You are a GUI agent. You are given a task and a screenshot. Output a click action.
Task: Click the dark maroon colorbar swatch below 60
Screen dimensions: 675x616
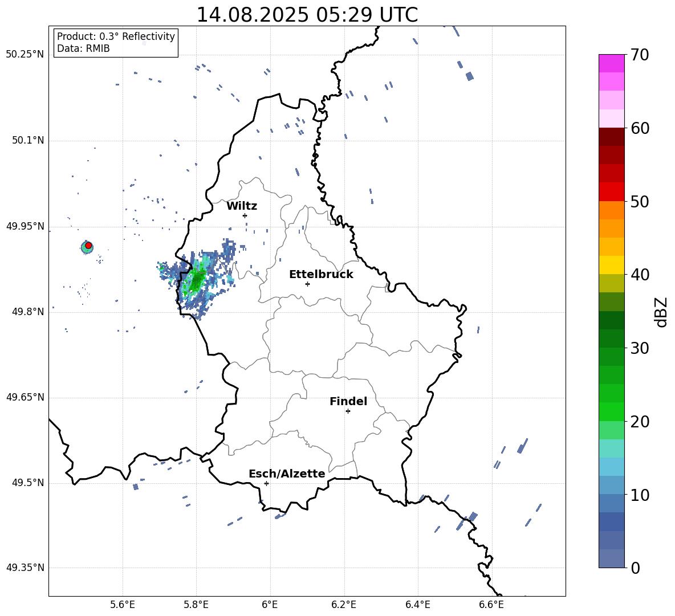(612, 137)
